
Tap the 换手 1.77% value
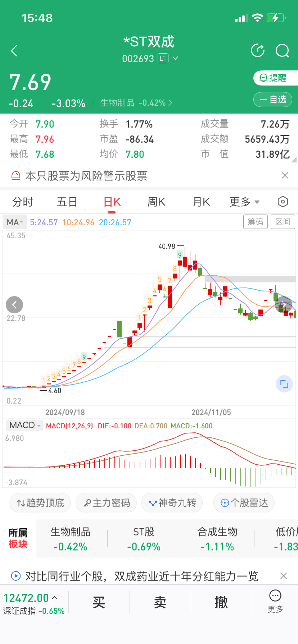pos(139,124)
